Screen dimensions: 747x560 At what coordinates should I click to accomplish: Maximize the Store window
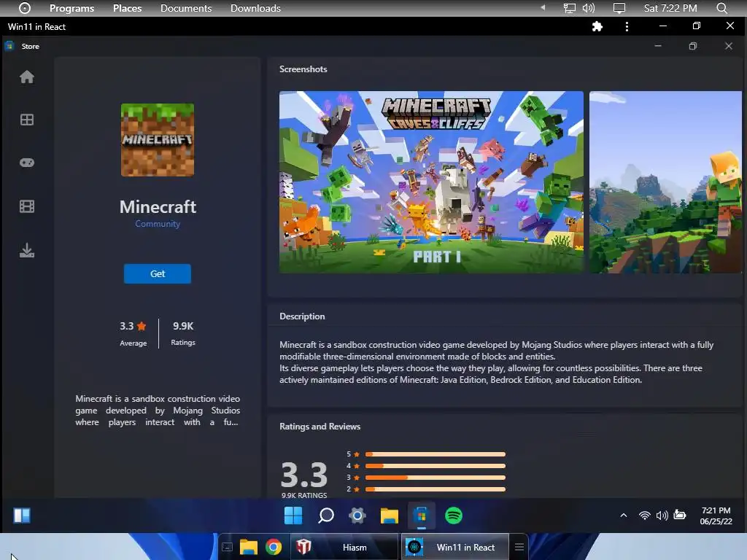(693, 46)
